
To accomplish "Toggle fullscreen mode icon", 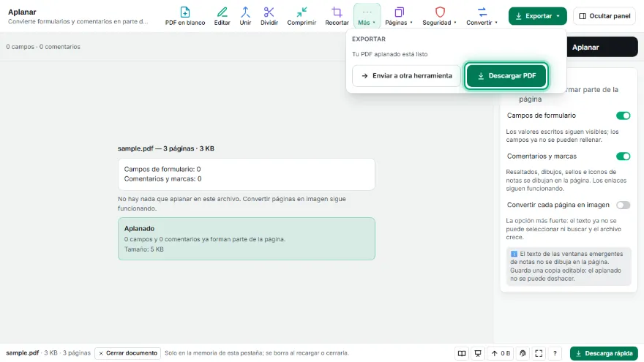I will 539,353.
